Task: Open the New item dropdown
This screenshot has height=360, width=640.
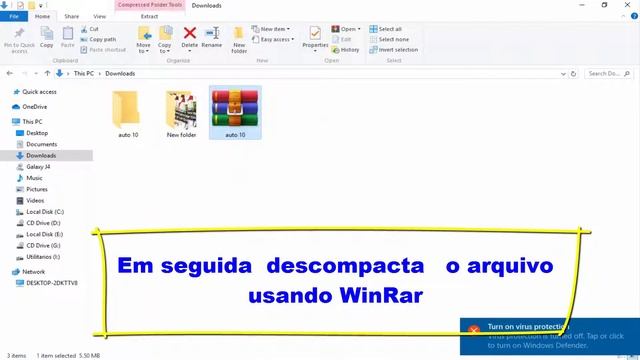Action: coord(271,29)
